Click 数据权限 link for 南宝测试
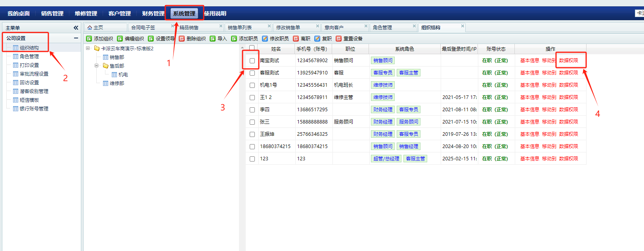Image resolution: width=644 pixels, height=251 pixels. coord(569,61)
